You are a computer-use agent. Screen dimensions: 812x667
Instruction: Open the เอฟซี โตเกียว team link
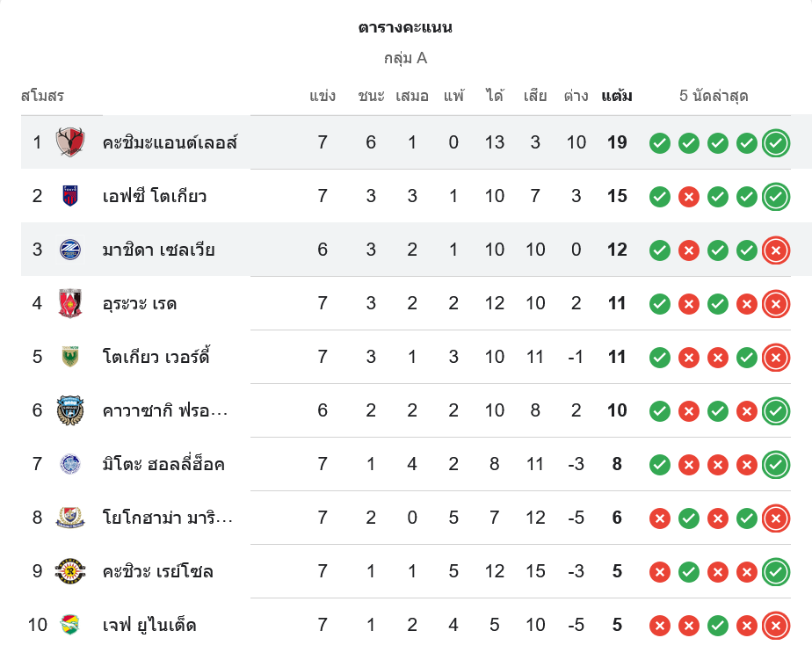155,196
